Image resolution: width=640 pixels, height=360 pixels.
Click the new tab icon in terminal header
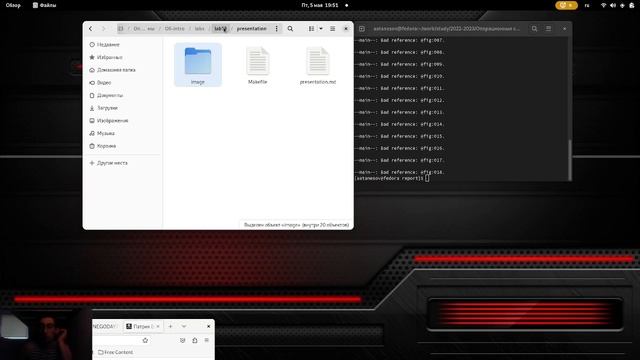[x=362, y=29]
